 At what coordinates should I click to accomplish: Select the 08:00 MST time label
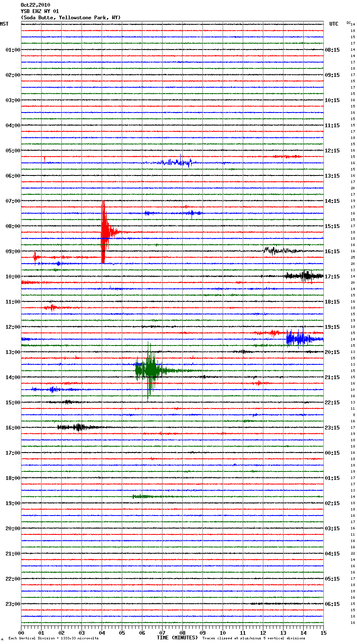click(x=13, y=226)
